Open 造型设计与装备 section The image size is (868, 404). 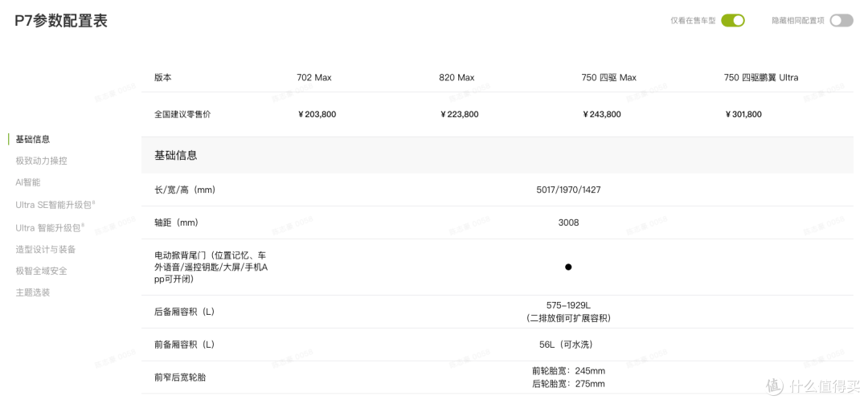click(x=45, y=249)
